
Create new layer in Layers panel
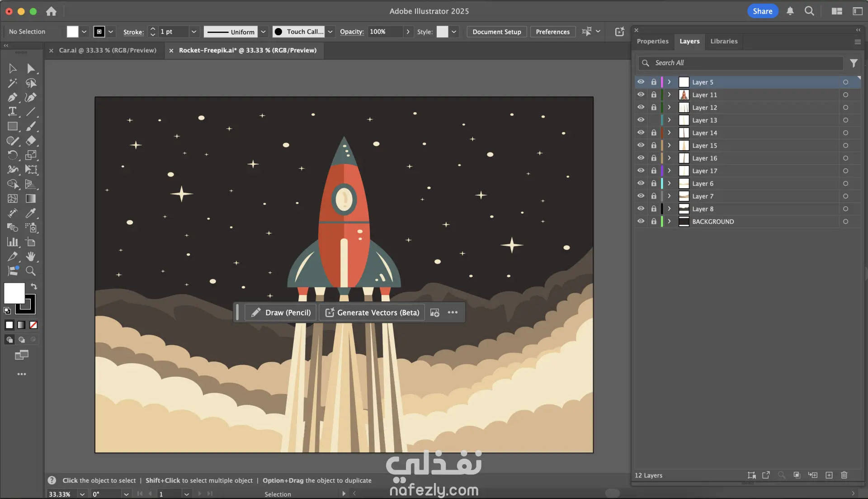click(829, 475)
